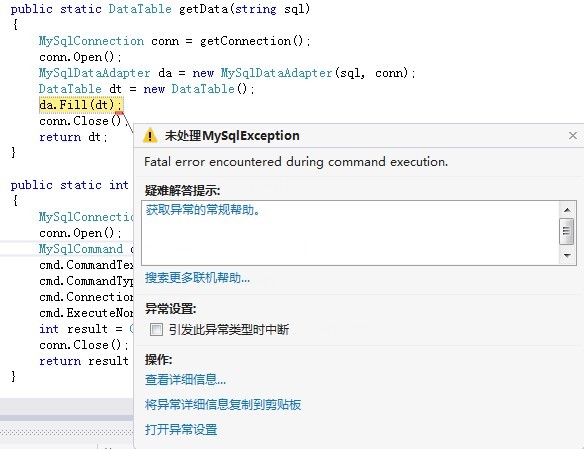Click the highlighted da.Fill(dt) code line
This screenshot has height=449, width=584.
coord(81,105)
